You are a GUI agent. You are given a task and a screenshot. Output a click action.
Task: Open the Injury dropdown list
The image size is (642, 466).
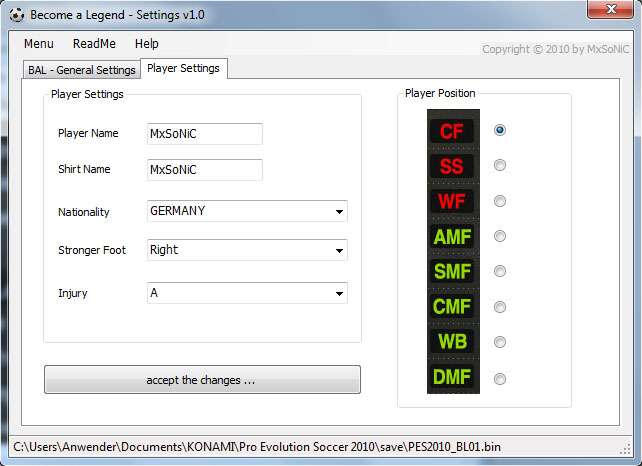246,293
